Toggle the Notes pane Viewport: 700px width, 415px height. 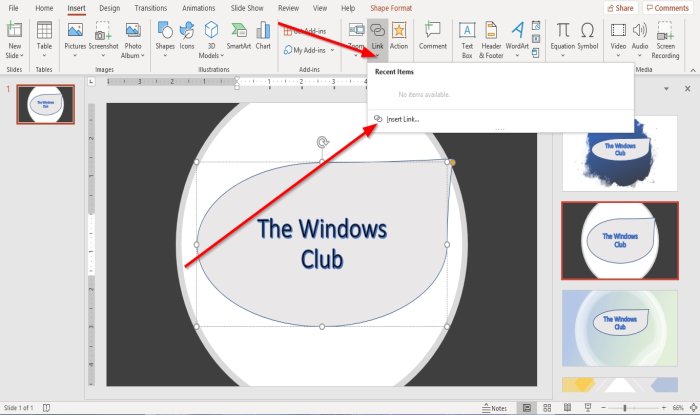494,408
